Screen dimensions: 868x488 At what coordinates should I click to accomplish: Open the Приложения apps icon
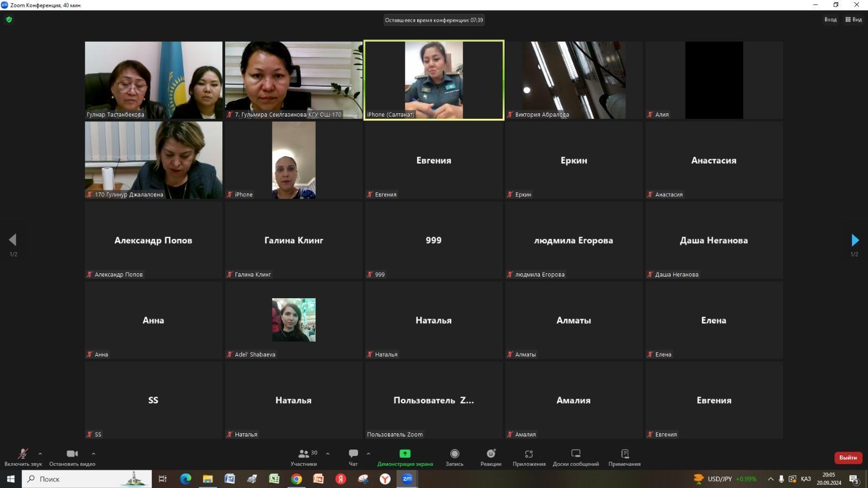[x=529, y=454]
